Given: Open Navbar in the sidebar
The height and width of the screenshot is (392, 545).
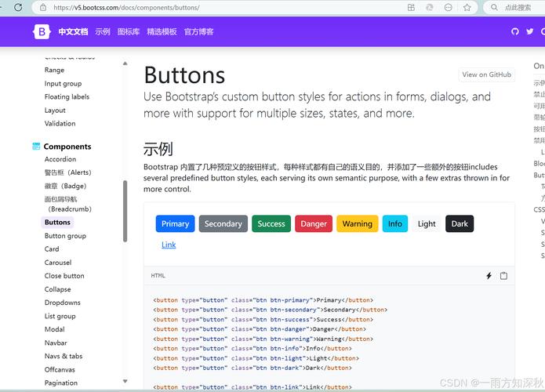Looking at the screenshot, I should [x=56, y=343].
